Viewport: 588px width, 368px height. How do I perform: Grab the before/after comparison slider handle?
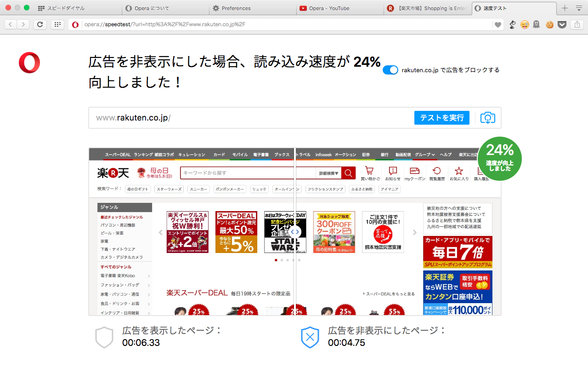295,232
